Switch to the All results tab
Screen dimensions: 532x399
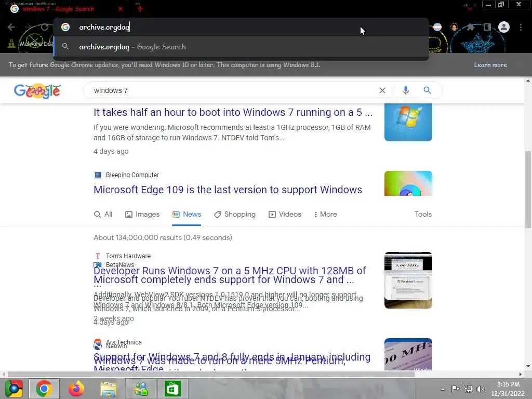103,215
